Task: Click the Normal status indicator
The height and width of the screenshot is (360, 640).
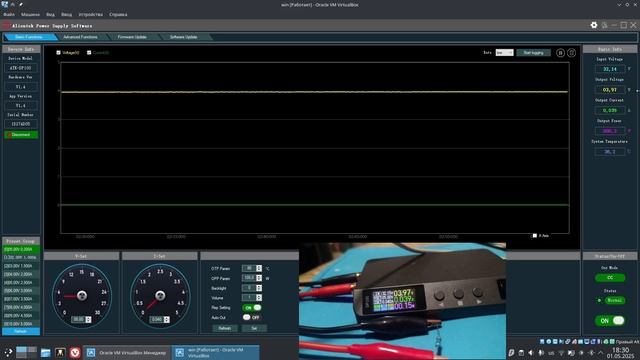Action: point(614,300)
